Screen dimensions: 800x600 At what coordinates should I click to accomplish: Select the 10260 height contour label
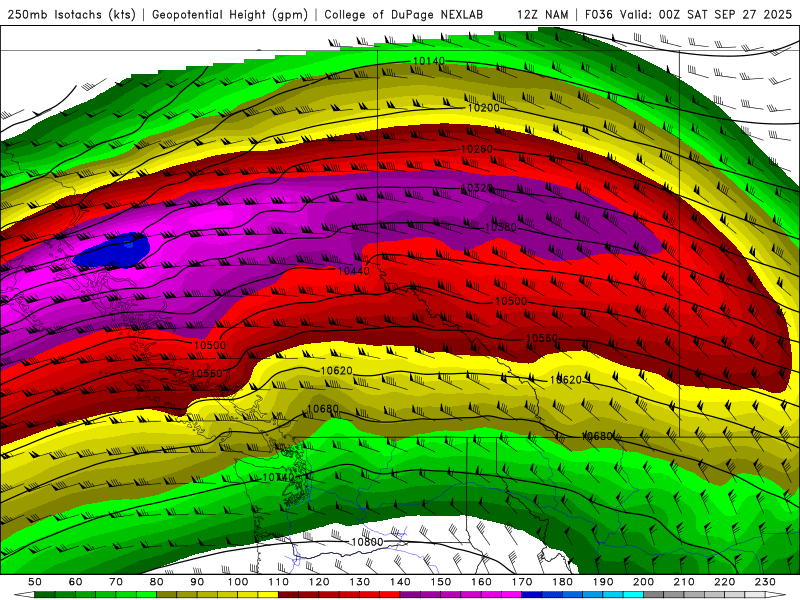pyautogui.click(x=477, y=149)
